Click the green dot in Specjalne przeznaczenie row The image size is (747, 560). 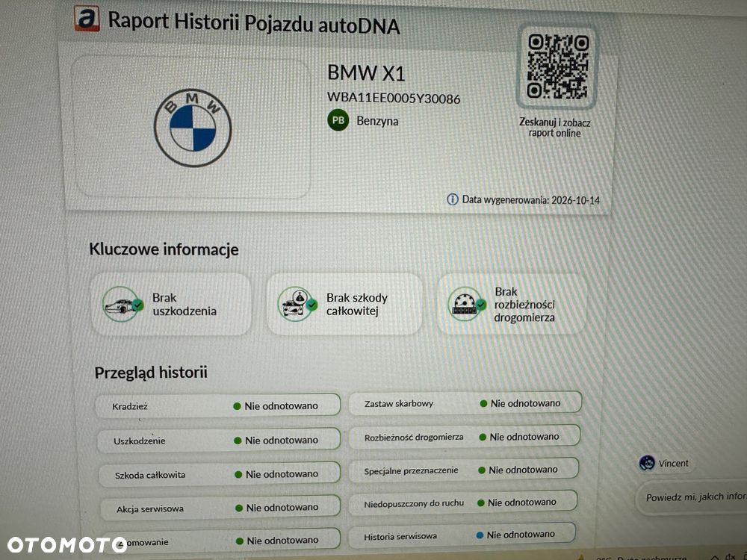click(482, 470)
